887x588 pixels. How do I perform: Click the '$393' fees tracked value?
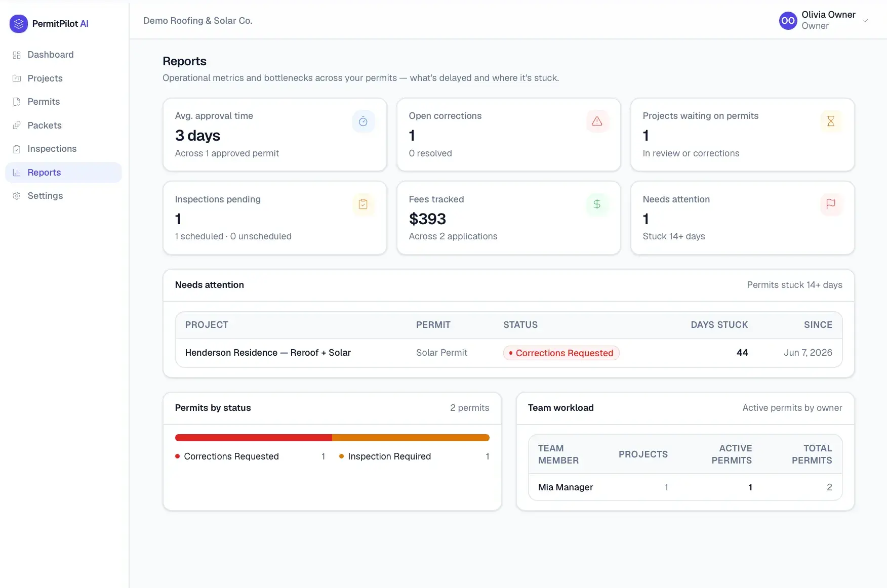click(427, 219)
